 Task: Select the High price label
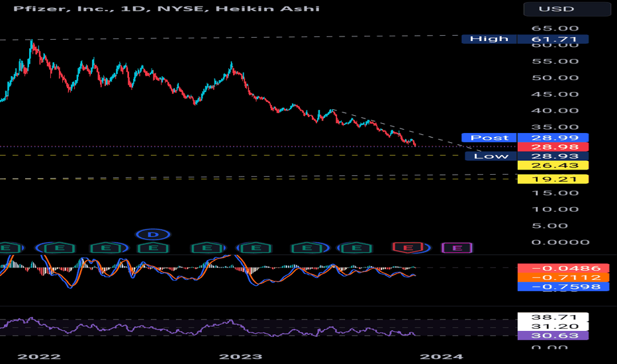click(489, 39)
